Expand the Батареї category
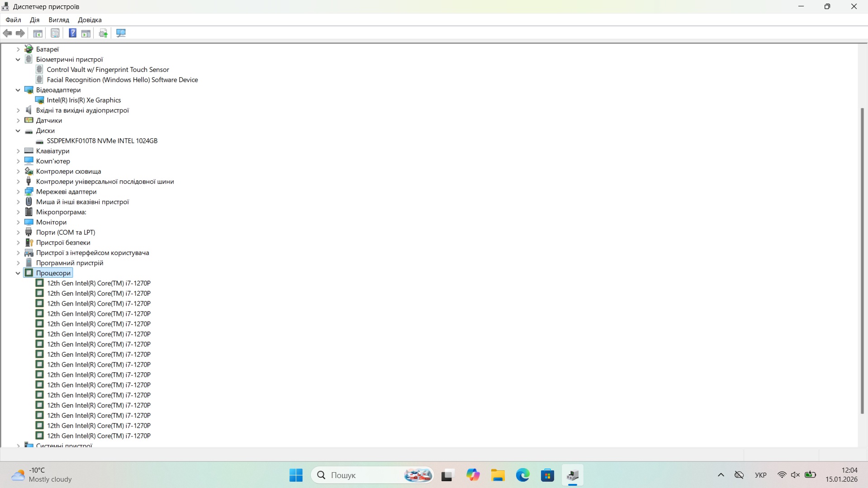The image size is (868, 488). point(18,49)
